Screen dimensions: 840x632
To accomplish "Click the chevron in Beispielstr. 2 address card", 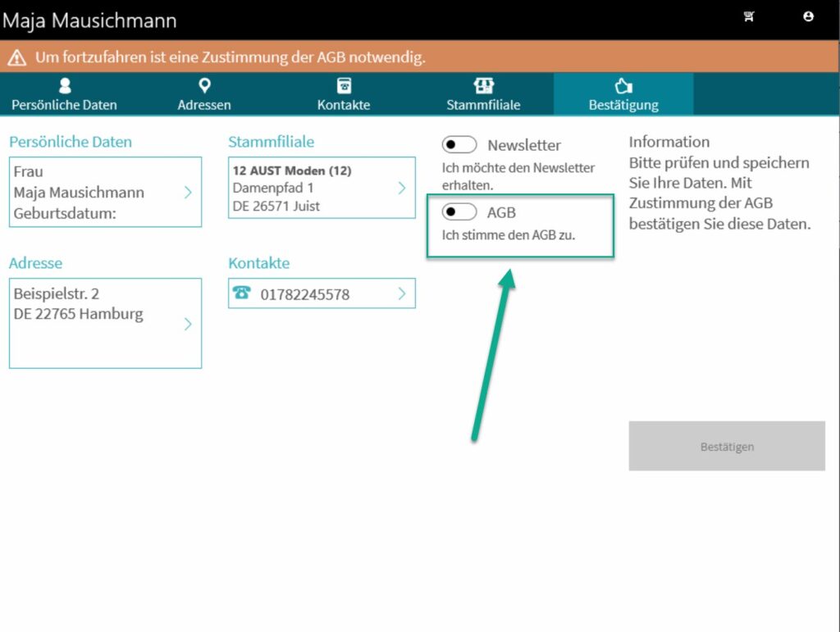I will 188,324.
